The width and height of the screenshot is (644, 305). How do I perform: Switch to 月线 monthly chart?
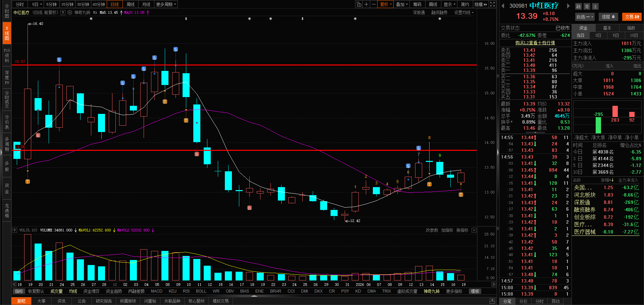[146, 4]
